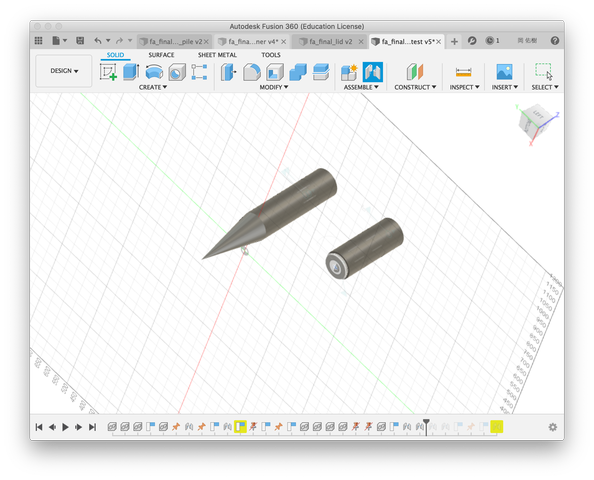
Task: Select the Revolve tool
Action: [154, 72]
